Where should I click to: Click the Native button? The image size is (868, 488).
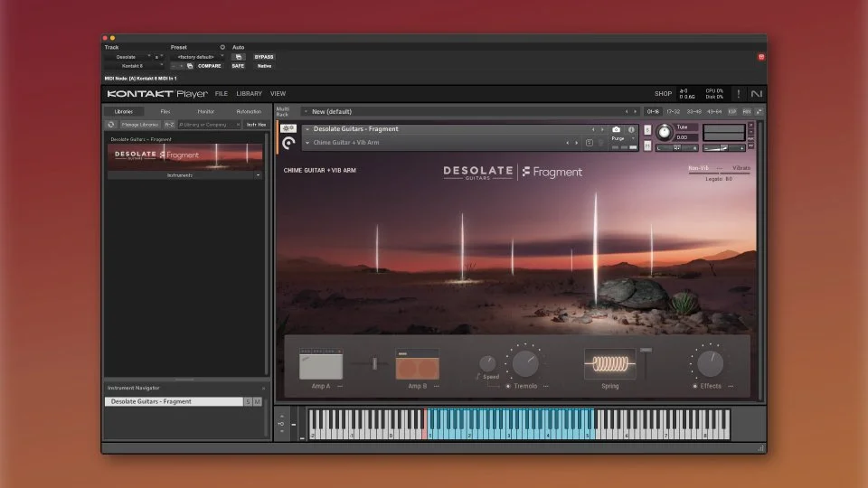(x=264, y=66)
